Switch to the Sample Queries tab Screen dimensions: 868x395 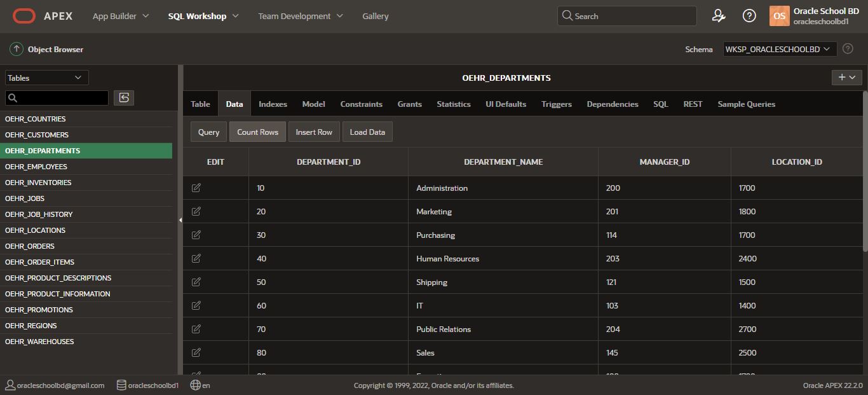point(747,104)
